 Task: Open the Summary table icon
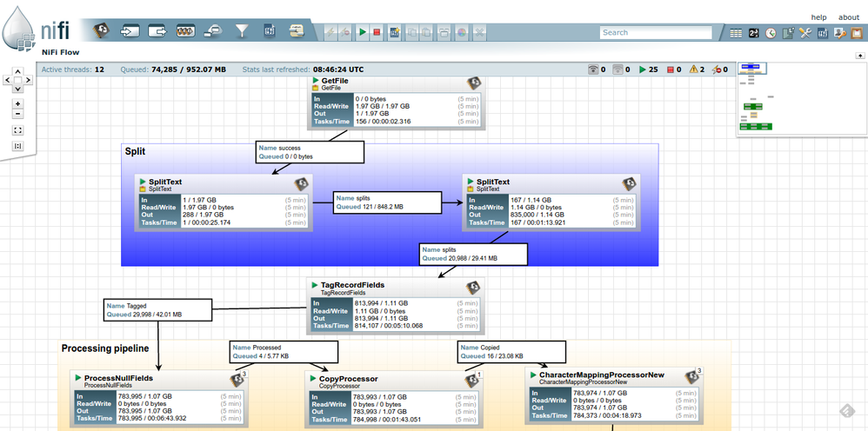point(736,33)
